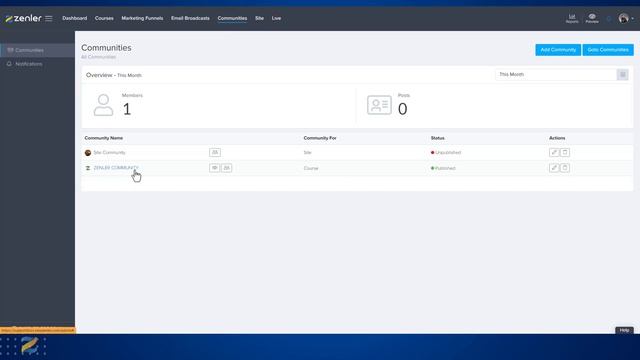Edit ZENLER COMMUNITY with the pencil icon
Viewport: 640px width, 360px height.
(x=554, y=168)
